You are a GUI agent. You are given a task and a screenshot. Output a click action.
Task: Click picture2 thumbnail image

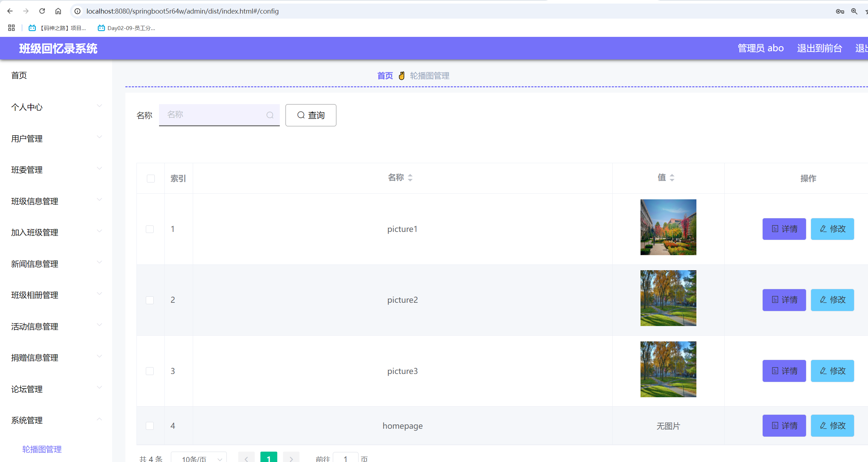pyautogui.click(x=668, y=298)
